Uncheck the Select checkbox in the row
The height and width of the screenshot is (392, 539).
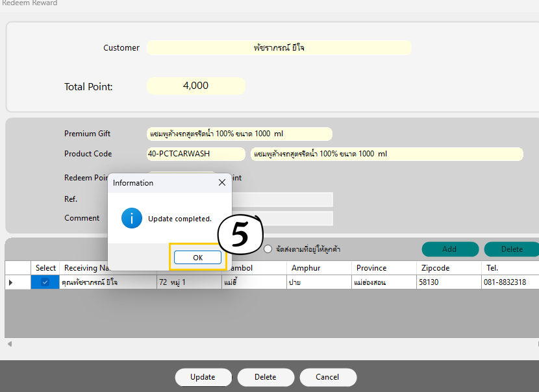[45, 282]
